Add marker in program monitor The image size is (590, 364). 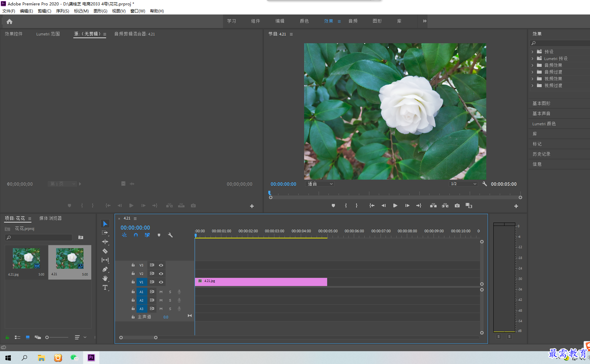click(x=333, y=206)
